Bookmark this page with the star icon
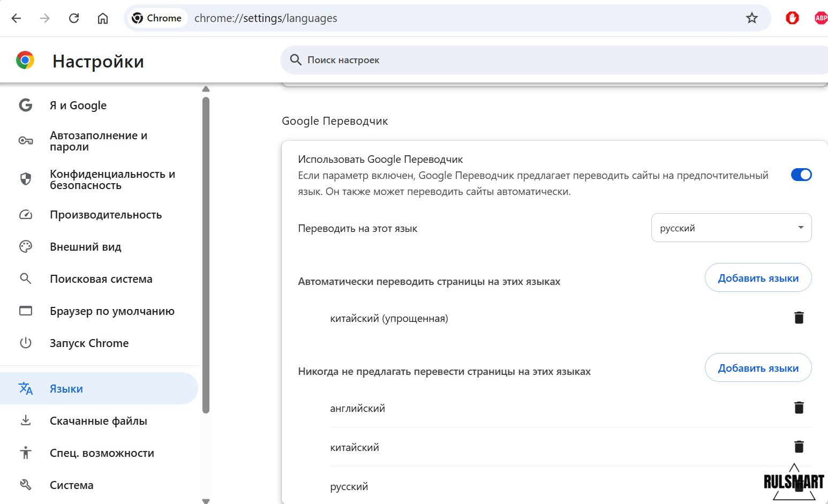 pos(752,18)
